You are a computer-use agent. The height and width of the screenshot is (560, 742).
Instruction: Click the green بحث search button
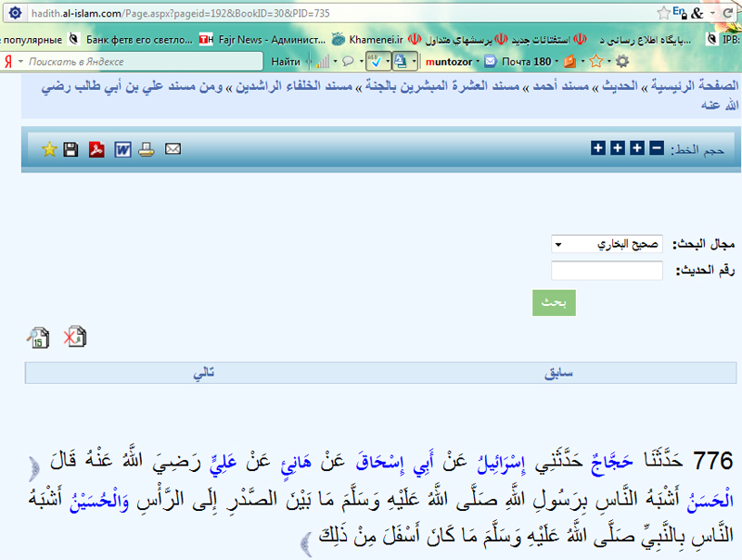[x=554, y=302]
